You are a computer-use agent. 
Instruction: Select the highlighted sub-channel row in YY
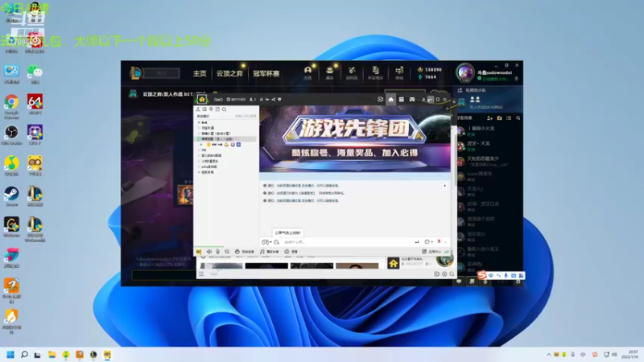coord(227,139)
